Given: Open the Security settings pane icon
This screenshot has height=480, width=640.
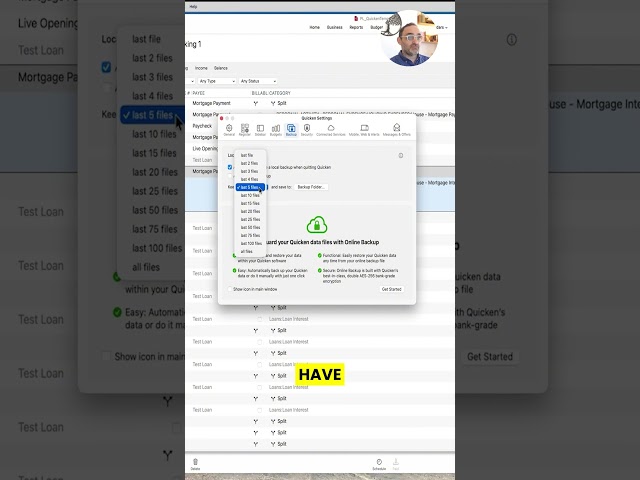Looking at the screenshot, I should (x=307, y=130).
